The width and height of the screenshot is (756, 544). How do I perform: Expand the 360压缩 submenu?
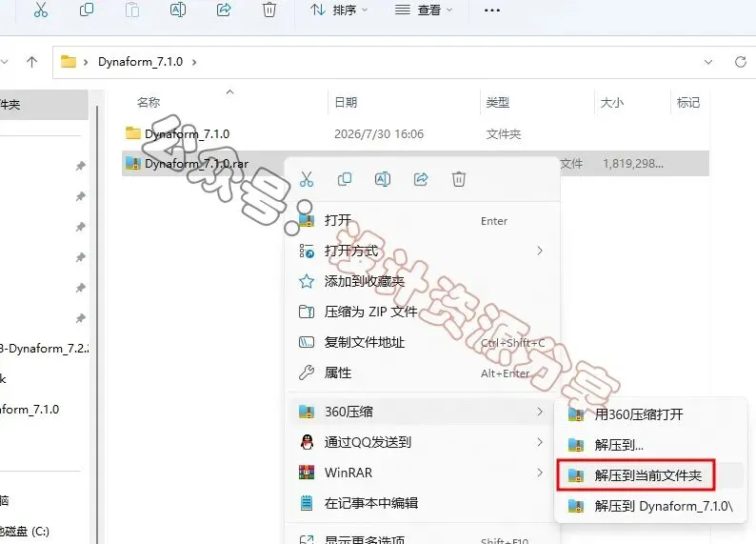pyautogui.click(x=423, y=412)
